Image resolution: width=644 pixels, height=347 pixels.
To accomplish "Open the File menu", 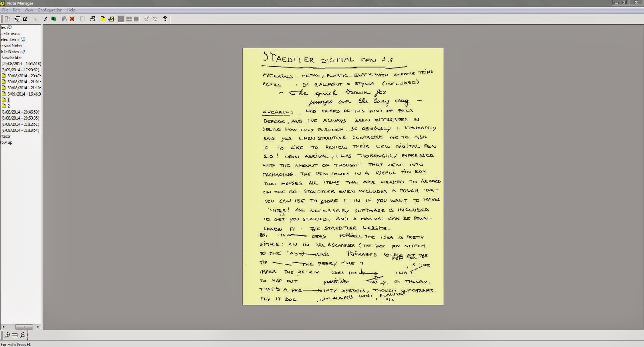I will (x=5, y=10).
